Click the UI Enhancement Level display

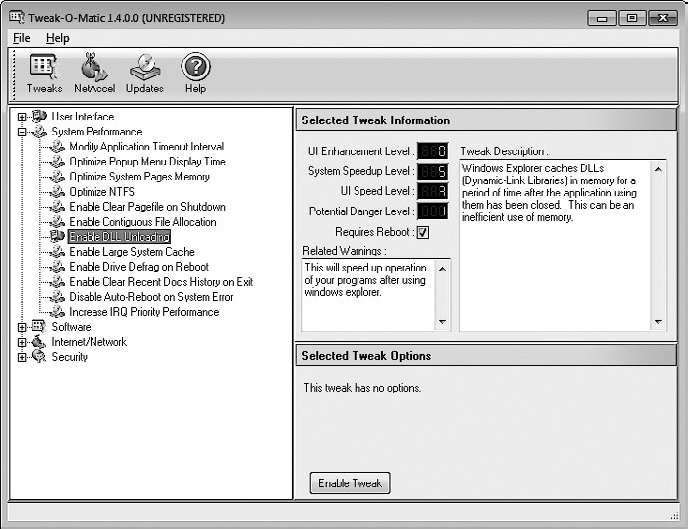(x=433, y=151)
